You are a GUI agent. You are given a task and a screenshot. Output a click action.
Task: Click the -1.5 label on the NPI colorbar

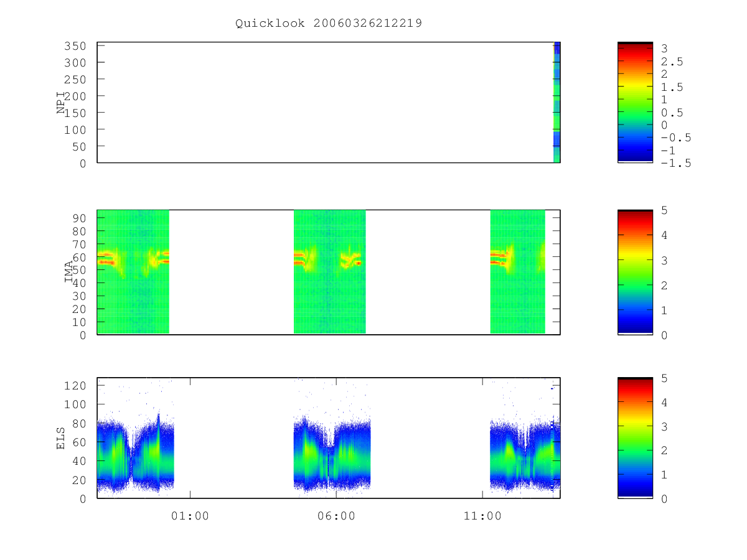pyautogui.click(x=676, y=163)
